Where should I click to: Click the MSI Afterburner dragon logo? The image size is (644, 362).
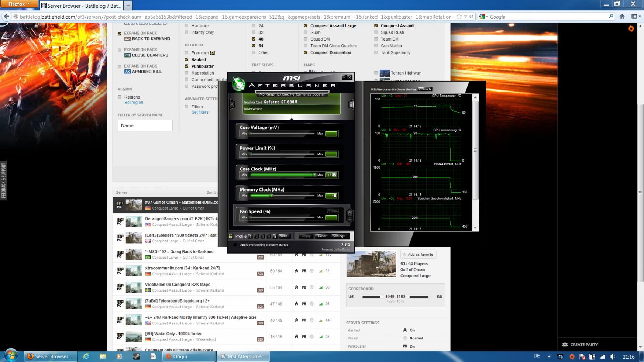tap(238, 85)
